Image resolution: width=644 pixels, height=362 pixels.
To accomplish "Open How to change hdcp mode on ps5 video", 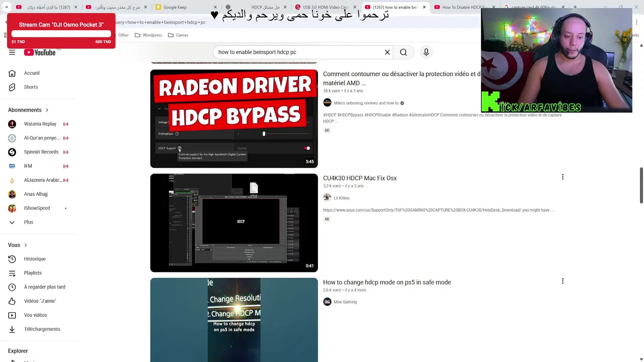I will point(387,282).
